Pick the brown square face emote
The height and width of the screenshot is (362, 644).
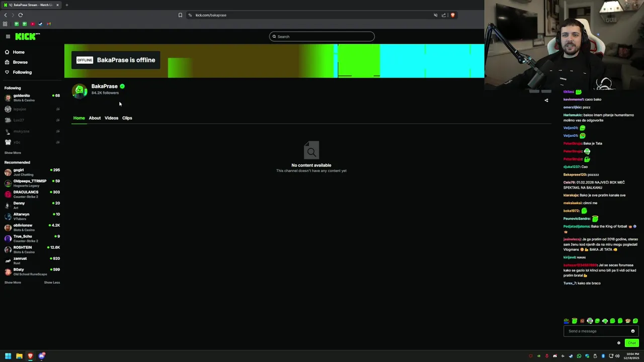coord(582,321)
